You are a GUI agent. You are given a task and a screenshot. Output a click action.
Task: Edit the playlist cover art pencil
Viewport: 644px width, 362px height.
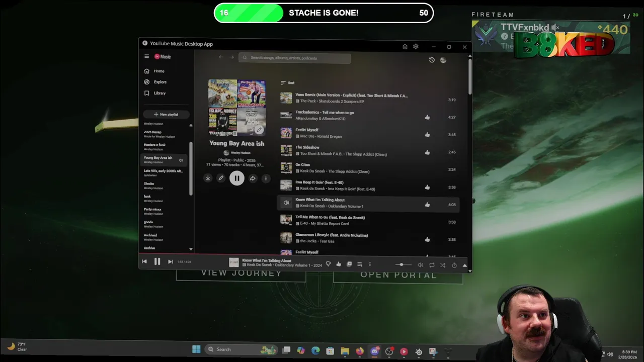pyautogui.click(x=259, y=130)
